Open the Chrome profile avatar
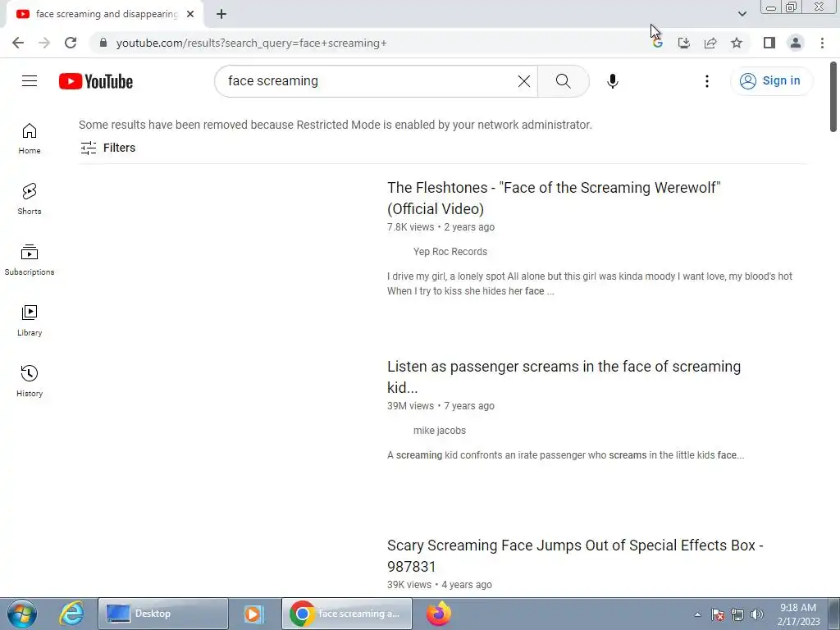This screenshot has width=840, height=630. click(x=796, y=43)
